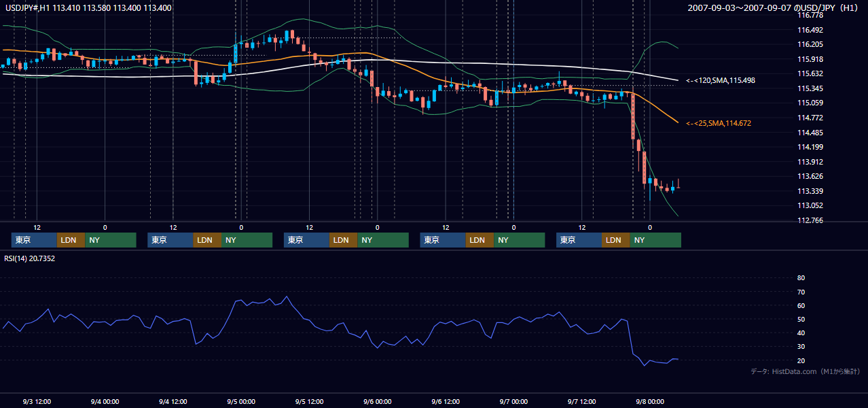This screenshot has height=408, width=868.
Task: Click RSI scale level 50
Action: pos(801,319)
